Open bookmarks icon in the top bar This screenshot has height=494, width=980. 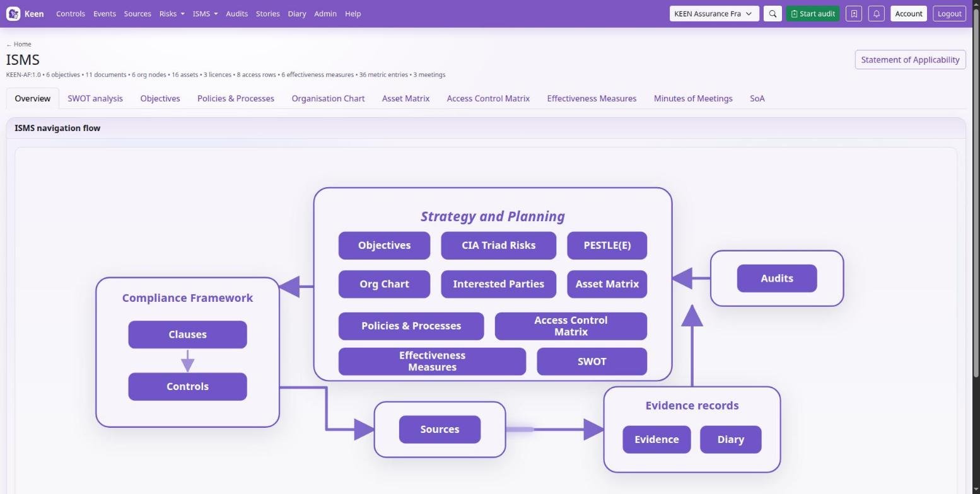854,13
